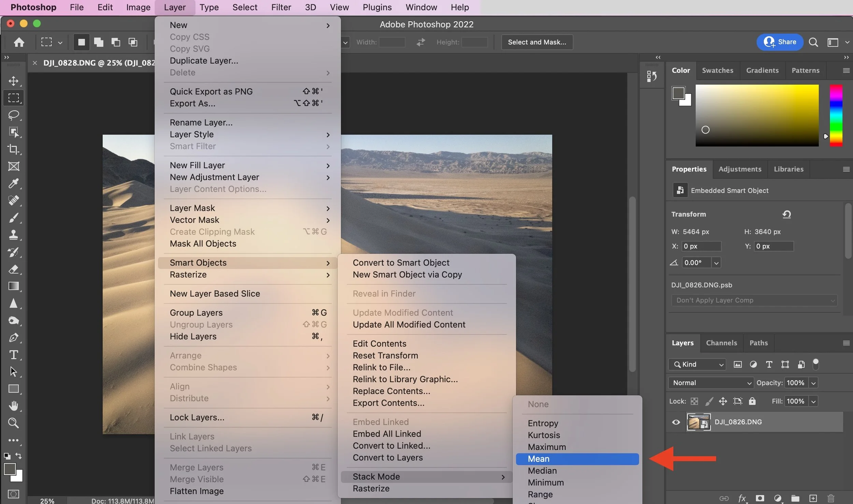
Task: Click the foreground color swatch in Color panel
Action: pyautogui.click(x=678, y=93)
